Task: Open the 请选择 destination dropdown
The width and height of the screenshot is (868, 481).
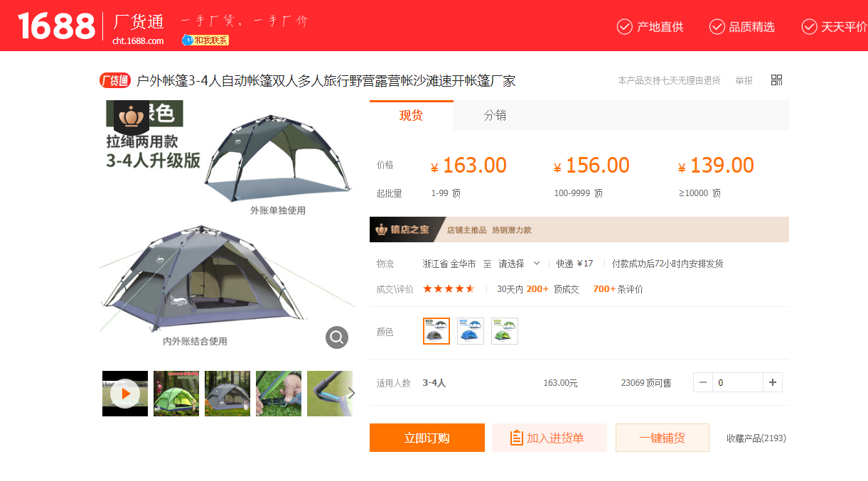Action: click(519, 264)
